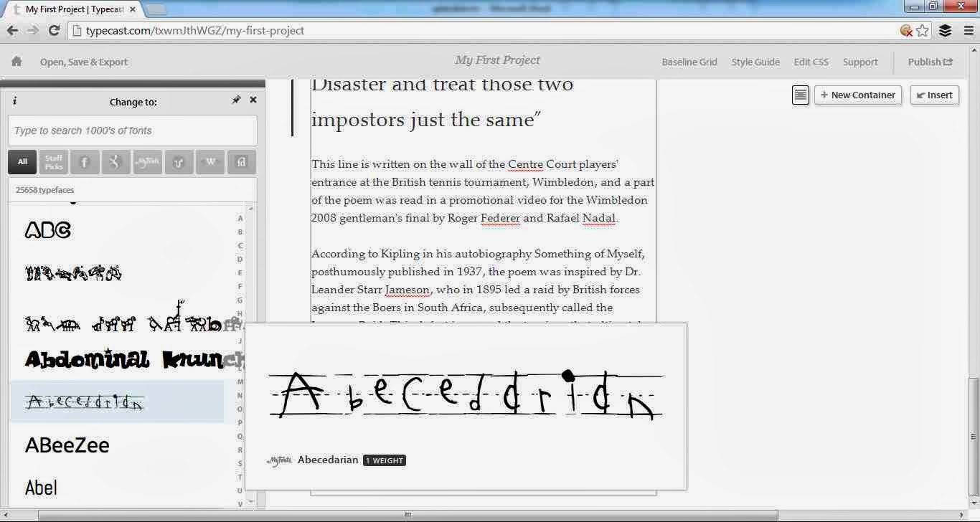Open the Support link
This screenshot has height=522, width=980.
pos(860,62)
